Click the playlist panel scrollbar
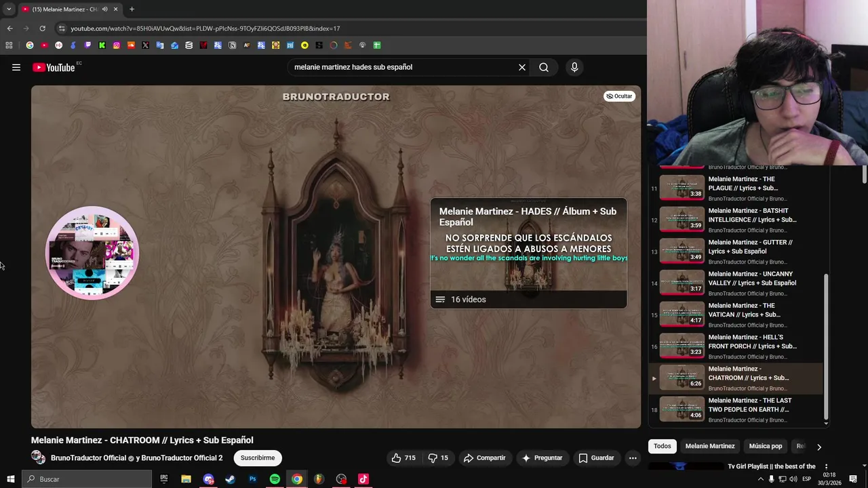Image resolution: width=868 pixels, height=488 pixels. click(826, 346)
